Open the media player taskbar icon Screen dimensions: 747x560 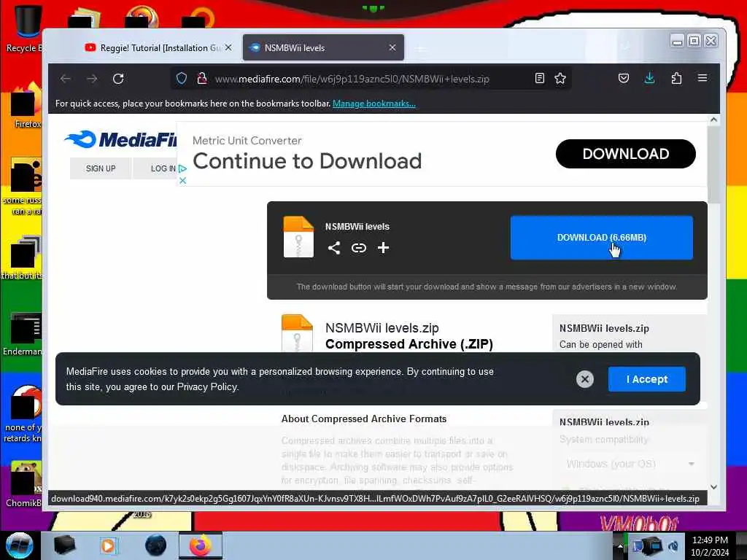coord(108,545)
